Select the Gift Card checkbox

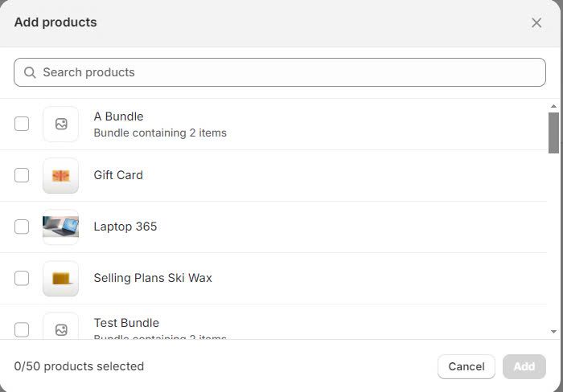22,175
